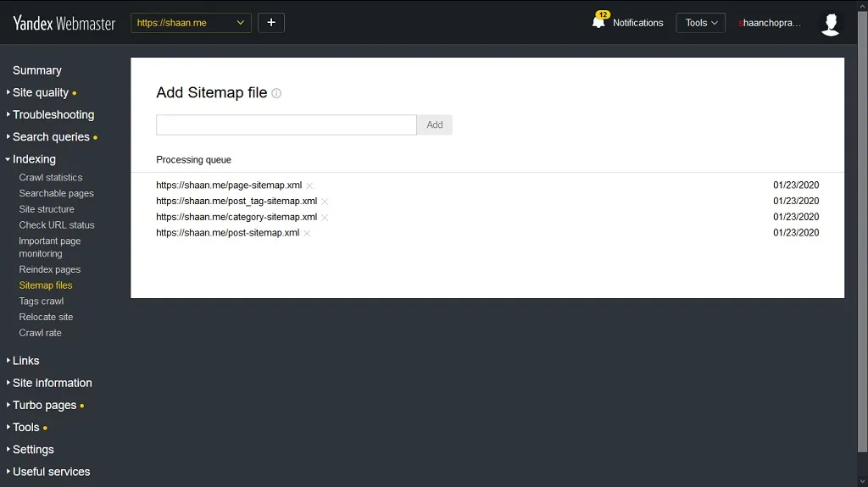Viewport: 868px width, 487px height.
Task: Open the Summary page
Action: [37, 70]
